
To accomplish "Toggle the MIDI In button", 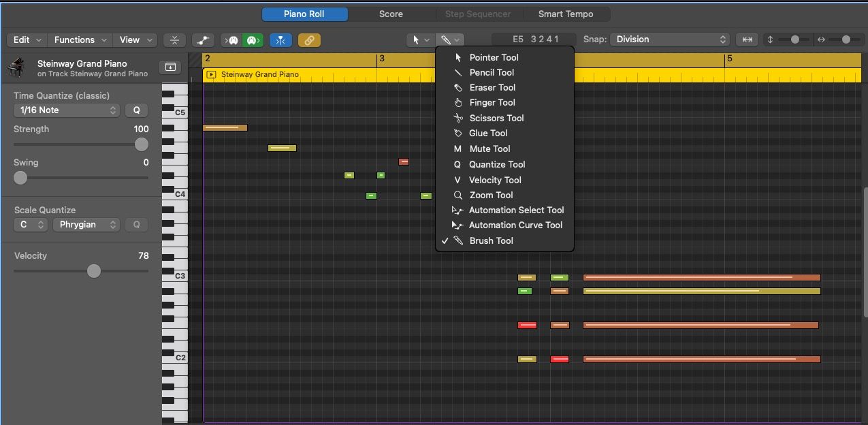I will (x=233, y=40).
